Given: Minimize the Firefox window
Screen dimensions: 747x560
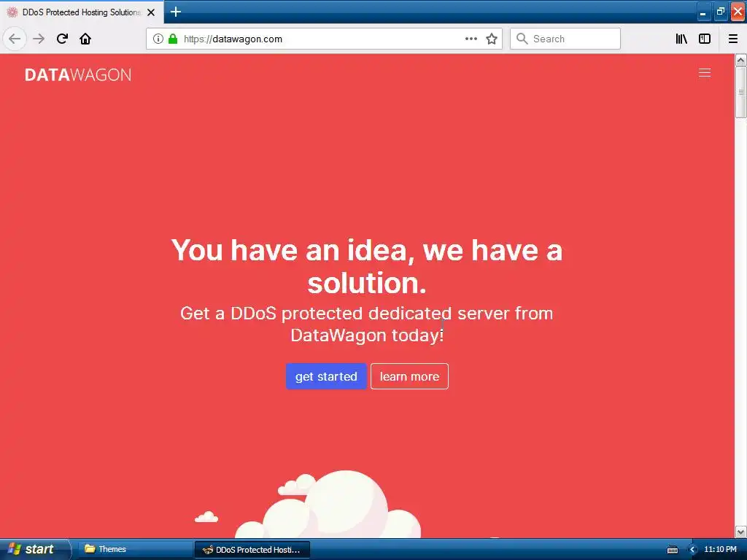Looking at the screenshot, I should coord(703,12).
